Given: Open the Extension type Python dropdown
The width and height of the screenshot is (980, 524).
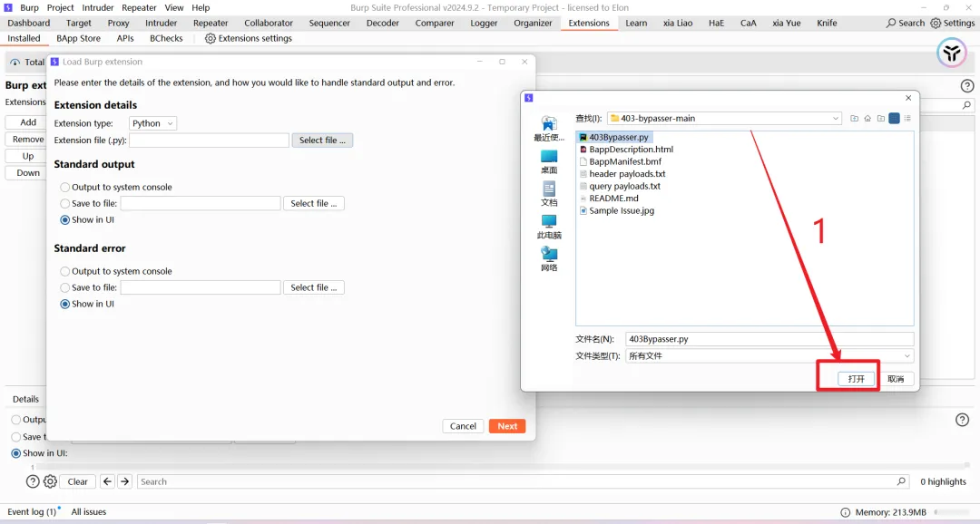Looking at the screenshot, I should (152, 123).
